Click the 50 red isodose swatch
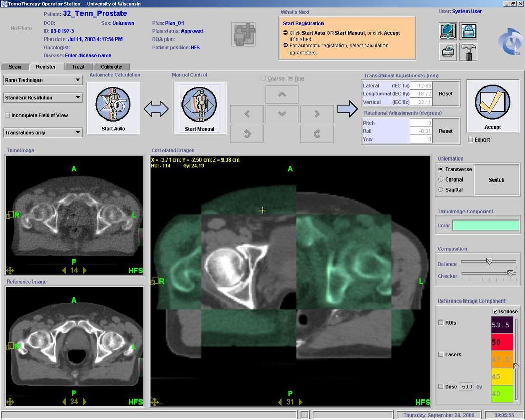 point(502,342)
